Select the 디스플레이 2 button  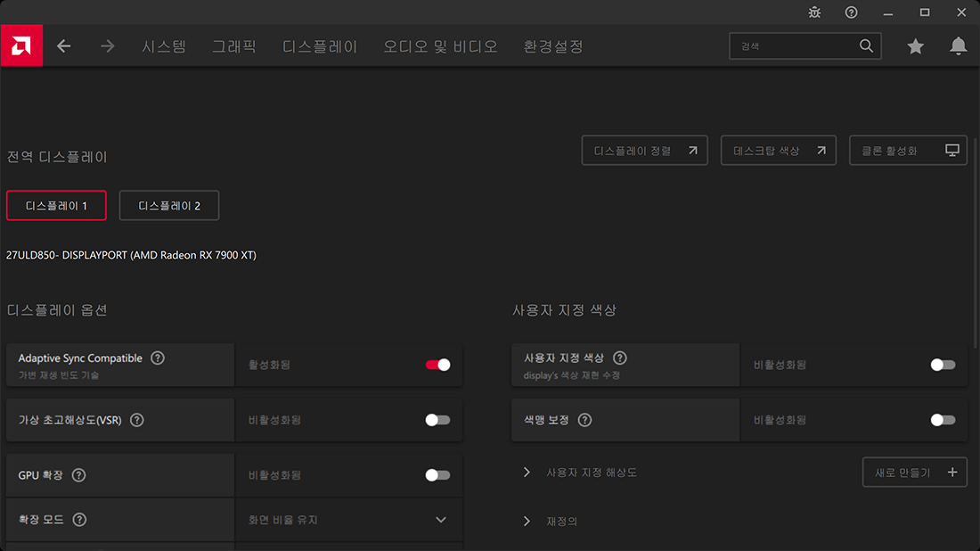pos(169,205)
